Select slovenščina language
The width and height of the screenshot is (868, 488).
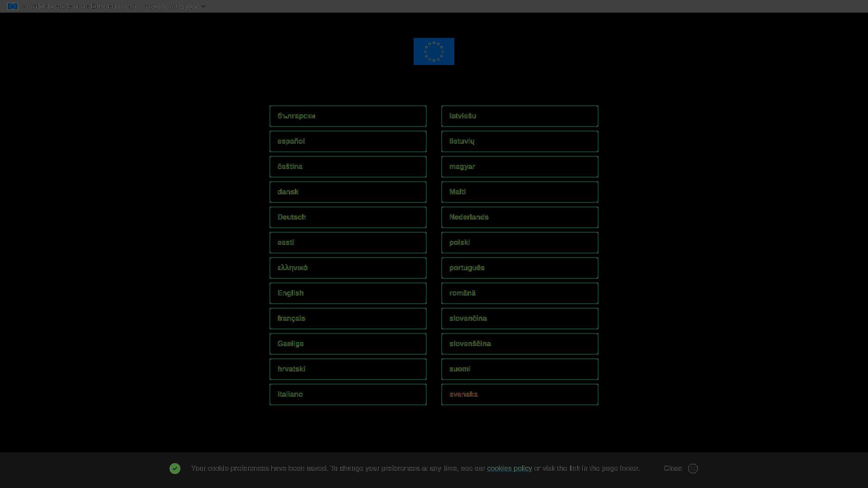[520, 344]
